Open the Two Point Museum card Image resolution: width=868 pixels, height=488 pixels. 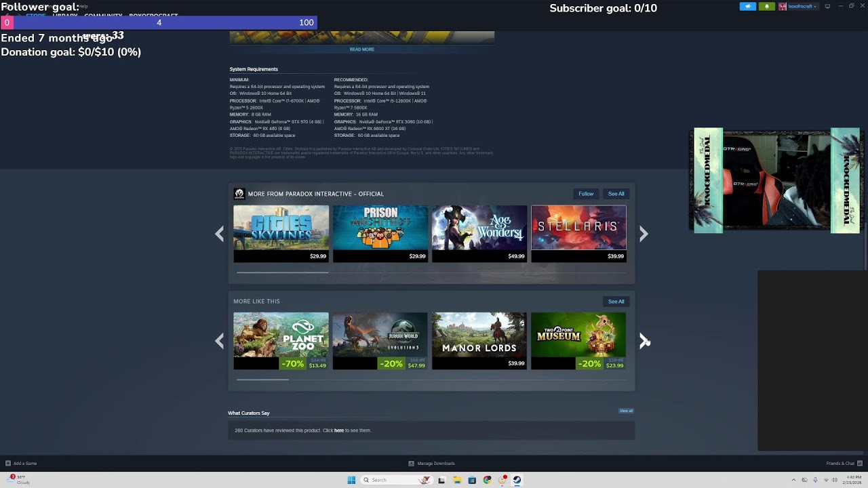(x=578, y=341)
